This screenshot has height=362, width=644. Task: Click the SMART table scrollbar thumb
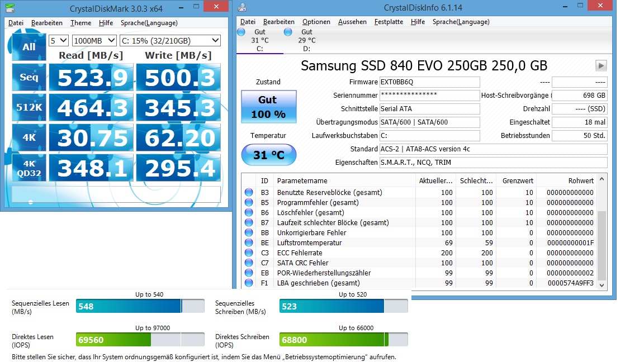(x=602, y=245)
